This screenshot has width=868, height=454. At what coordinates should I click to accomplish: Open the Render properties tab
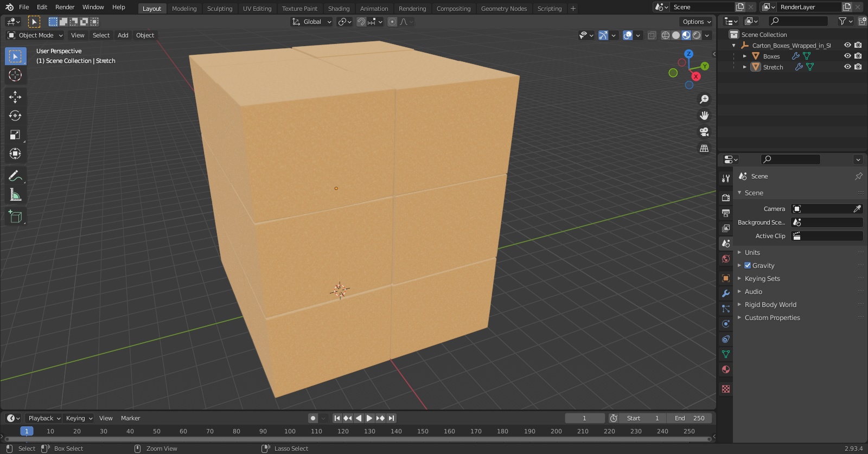725,197
